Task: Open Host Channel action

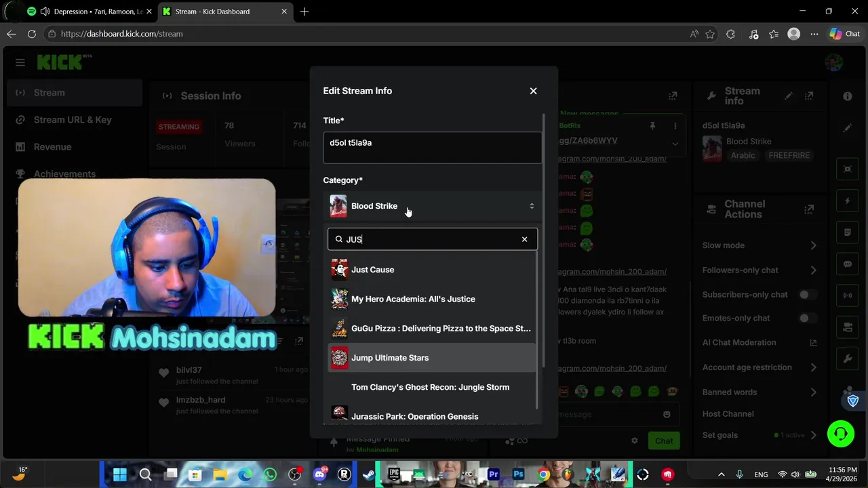Action: [728, 413]
